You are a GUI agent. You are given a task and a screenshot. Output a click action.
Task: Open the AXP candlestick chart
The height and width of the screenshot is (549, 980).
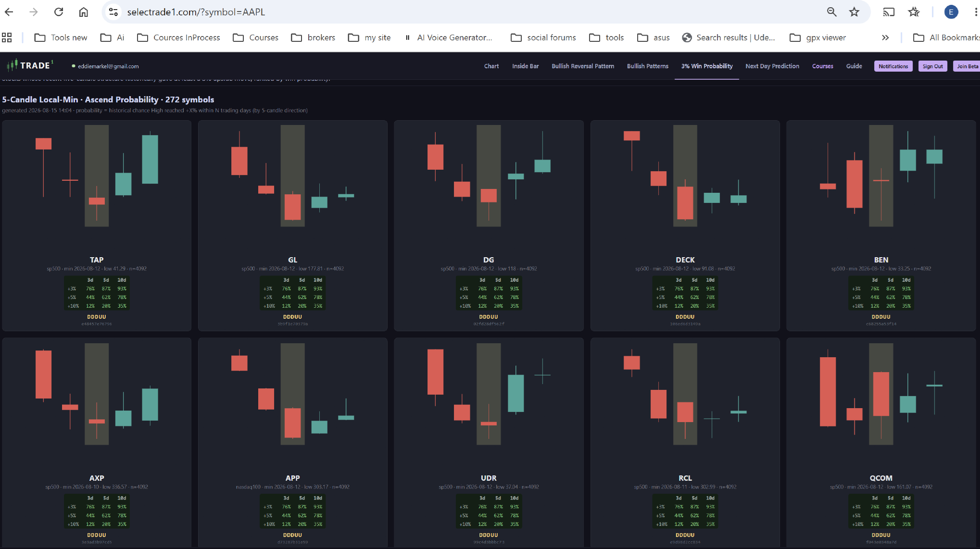coord(97,394)
